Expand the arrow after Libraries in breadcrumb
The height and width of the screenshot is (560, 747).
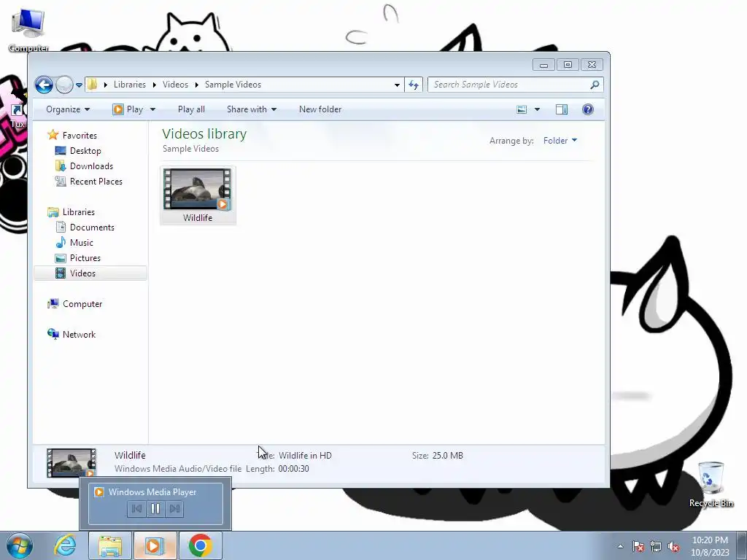coord(155,85)
